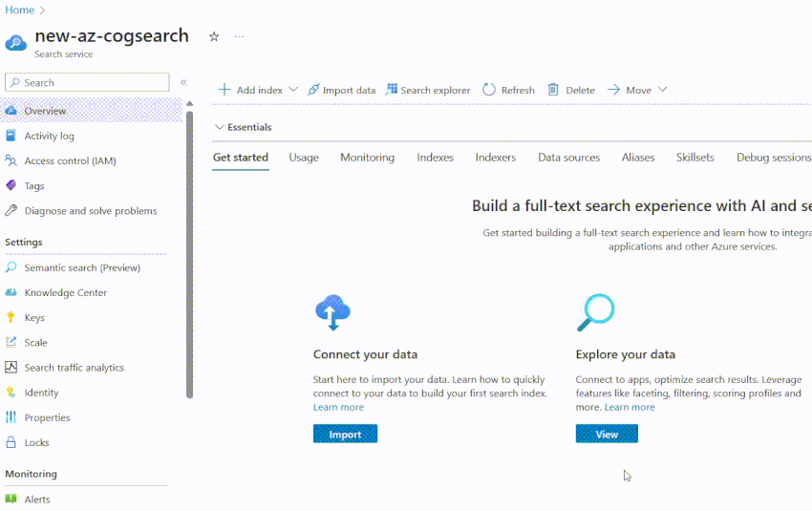The image size is (812, 511).
Task: Click the Diagnose and solve problems wrench icon
Action: tap(11, 210)
